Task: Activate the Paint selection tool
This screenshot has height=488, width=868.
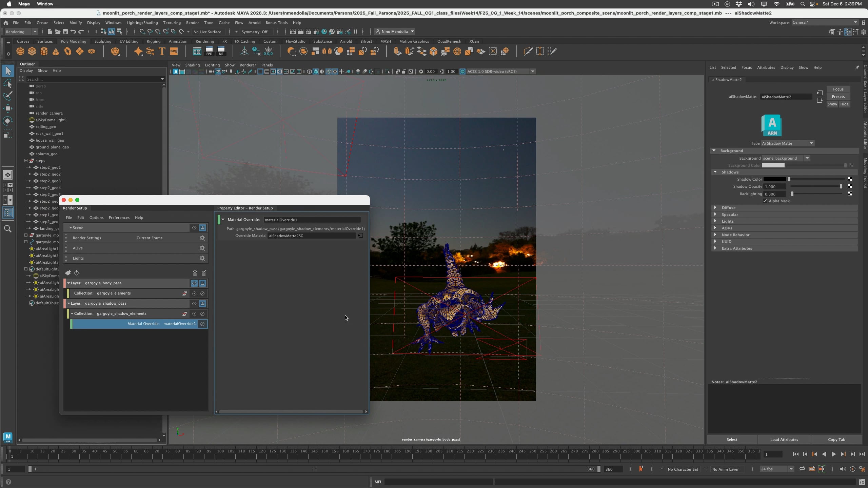Action: coord(8,96)
